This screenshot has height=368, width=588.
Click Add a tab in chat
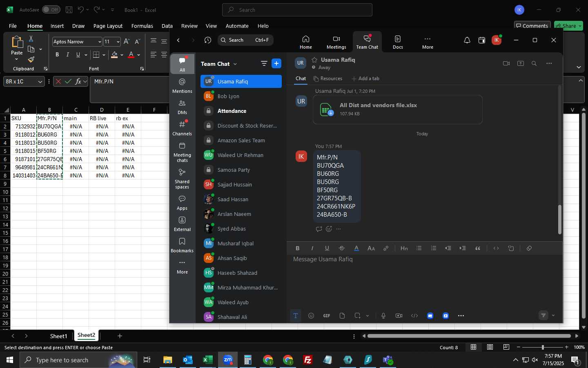pyautogui.click(x=365, y=79)
